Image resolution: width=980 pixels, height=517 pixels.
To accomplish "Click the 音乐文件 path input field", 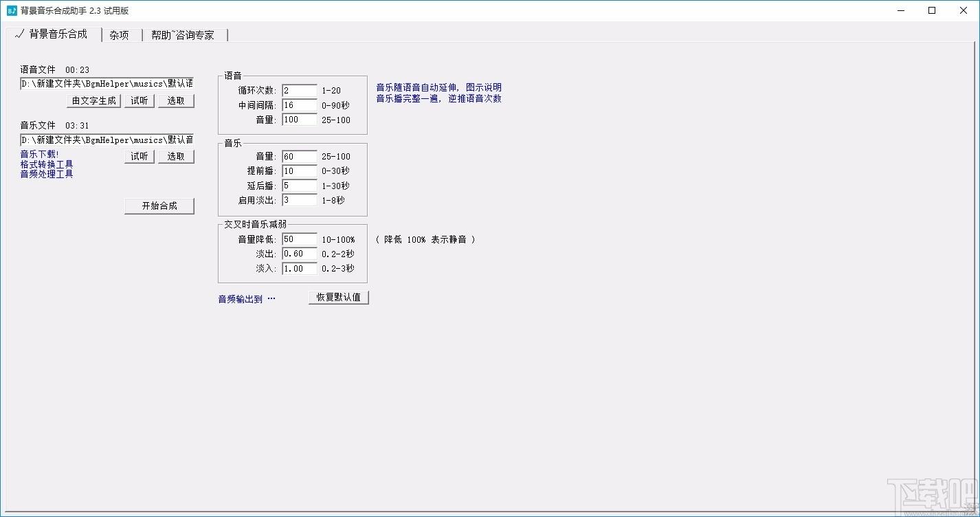I will tap(107, 140).
